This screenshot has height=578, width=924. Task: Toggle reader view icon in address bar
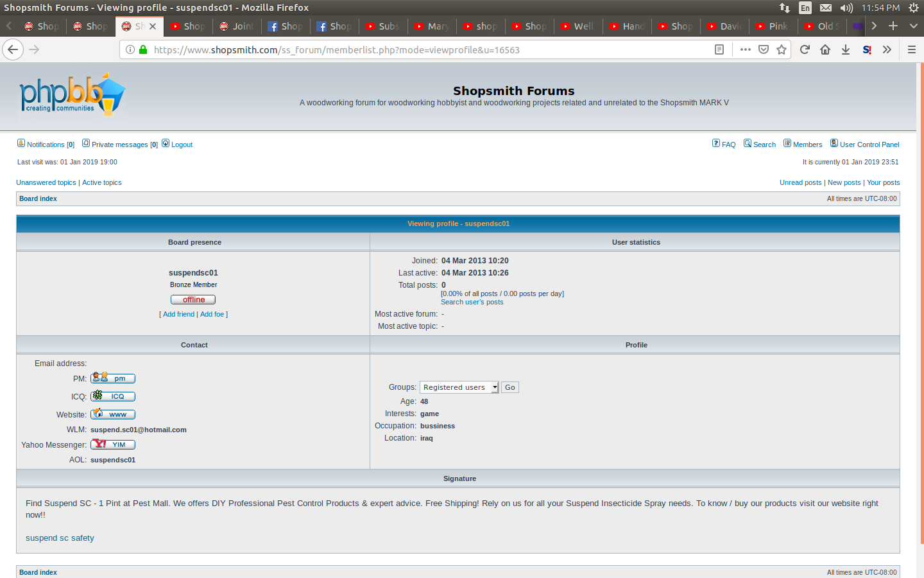[719, 49]
